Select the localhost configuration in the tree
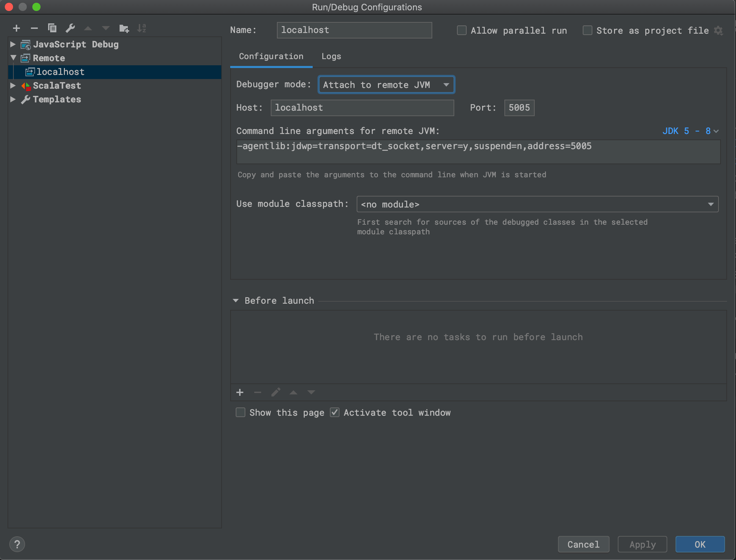Screen dimensions: 736x560 click(x=115, y=72)
